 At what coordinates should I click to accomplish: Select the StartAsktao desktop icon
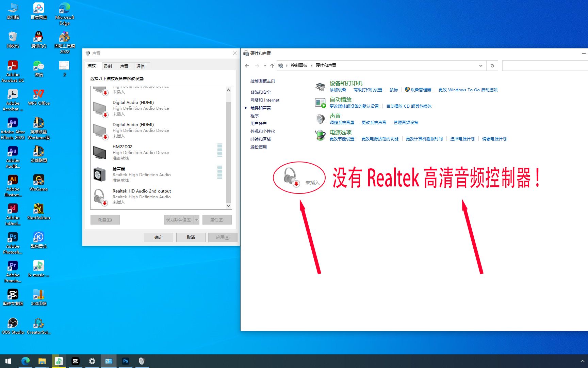[39, 211]
